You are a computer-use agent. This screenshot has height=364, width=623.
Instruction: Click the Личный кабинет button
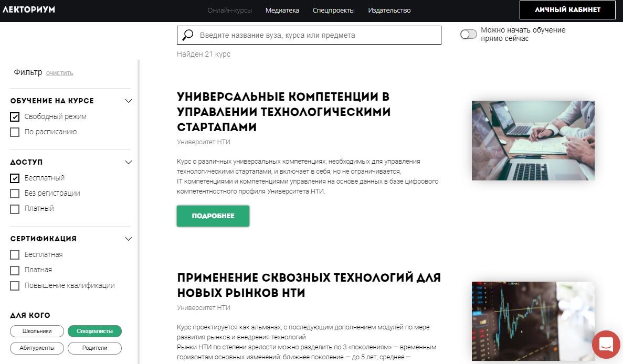click(567, 10)
